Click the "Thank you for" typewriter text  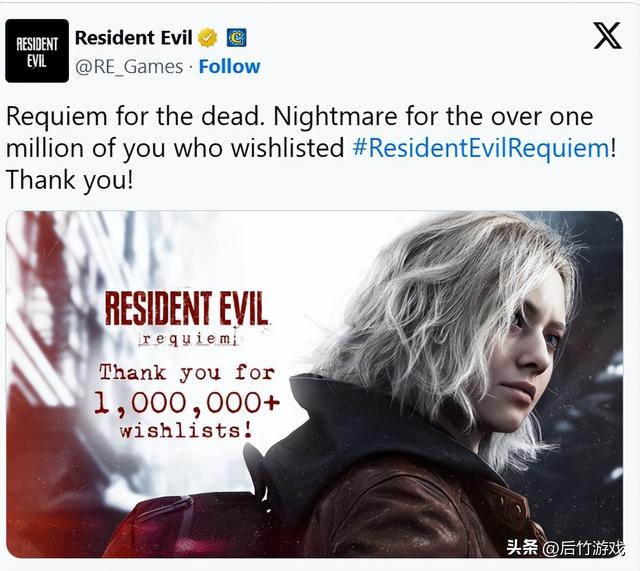(x=187, y=373)
